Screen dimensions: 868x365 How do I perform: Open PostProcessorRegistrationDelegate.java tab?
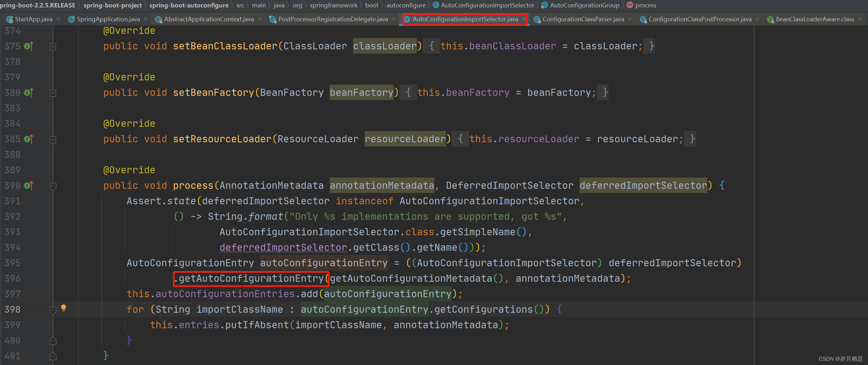pyautogui.click(x=333, y=19)
